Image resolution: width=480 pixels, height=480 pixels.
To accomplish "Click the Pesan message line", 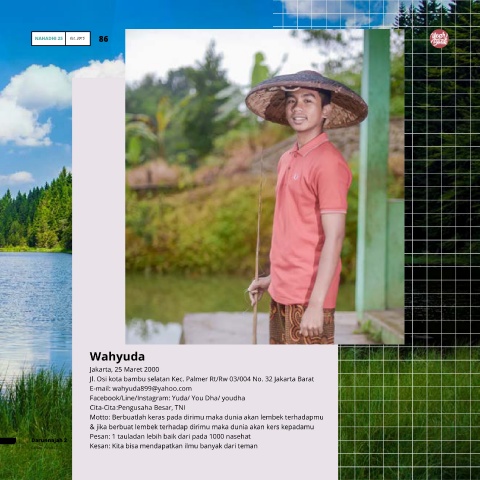I will point(170,436).
